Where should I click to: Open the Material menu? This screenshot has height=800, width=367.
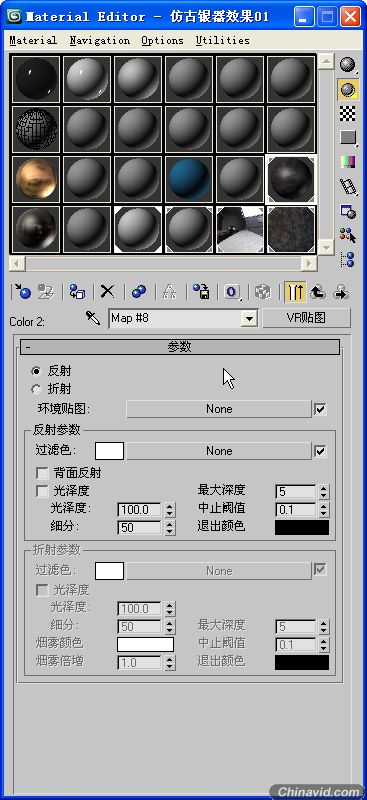tap(33, 40)
